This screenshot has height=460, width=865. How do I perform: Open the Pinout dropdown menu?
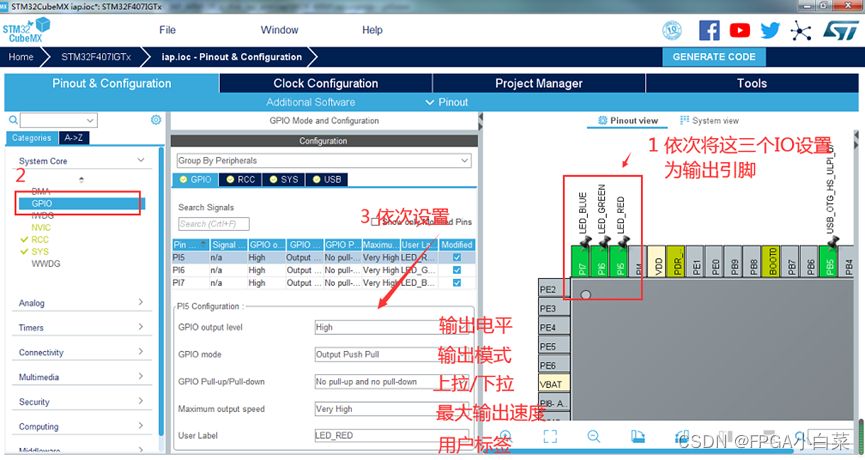(x=447, y=102)
